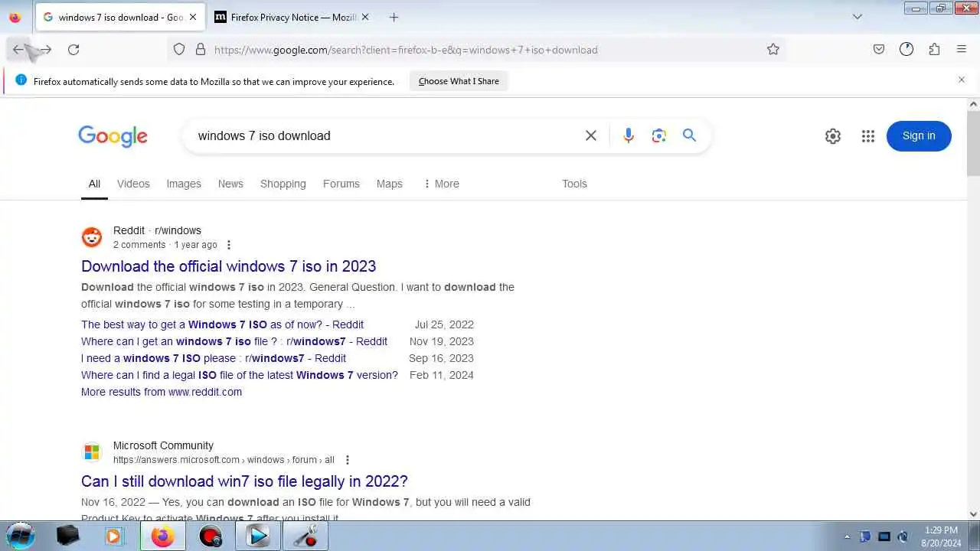Open 'The best way to get a Windows 7 ISO' link
Screen dimensions: 980x551
click(x=223, y=324)
